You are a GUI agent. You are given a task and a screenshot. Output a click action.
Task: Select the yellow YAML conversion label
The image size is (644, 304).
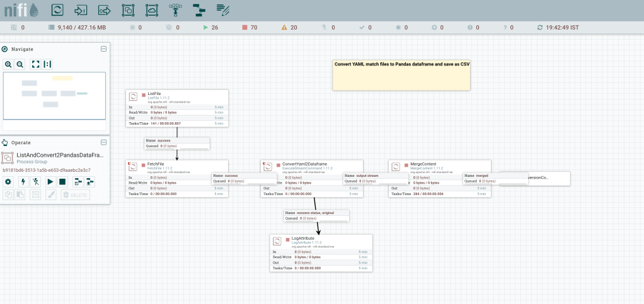click(401, 75)
